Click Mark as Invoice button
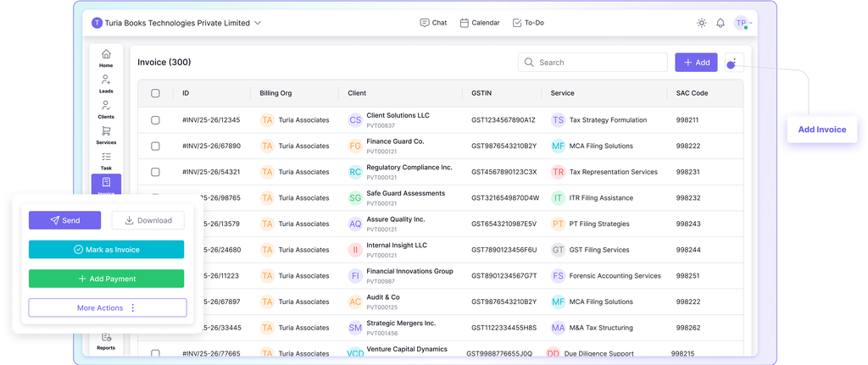The image size is (868, 365). pyautogui.click(x=106, y=250)
